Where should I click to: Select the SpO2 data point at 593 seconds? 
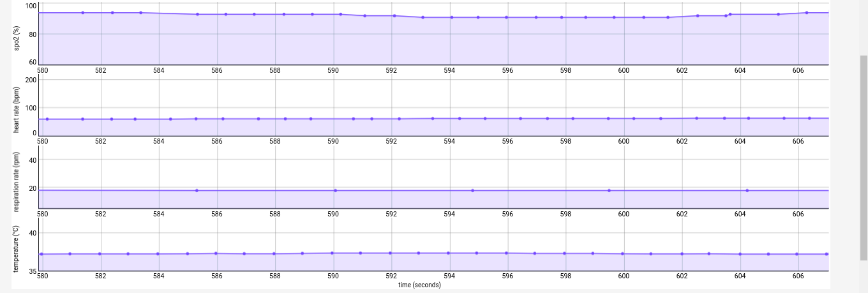tap(423, 17)
